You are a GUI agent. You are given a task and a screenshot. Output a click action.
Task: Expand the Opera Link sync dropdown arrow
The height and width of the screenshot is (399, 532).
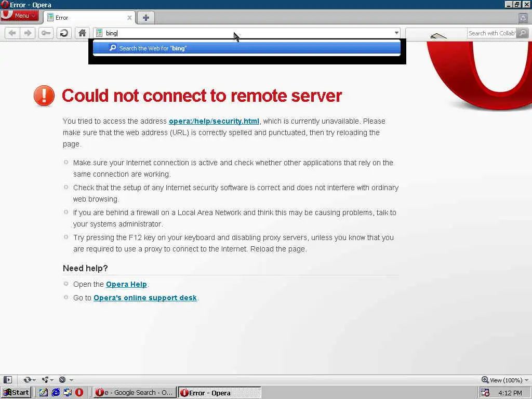pos(34,380)
